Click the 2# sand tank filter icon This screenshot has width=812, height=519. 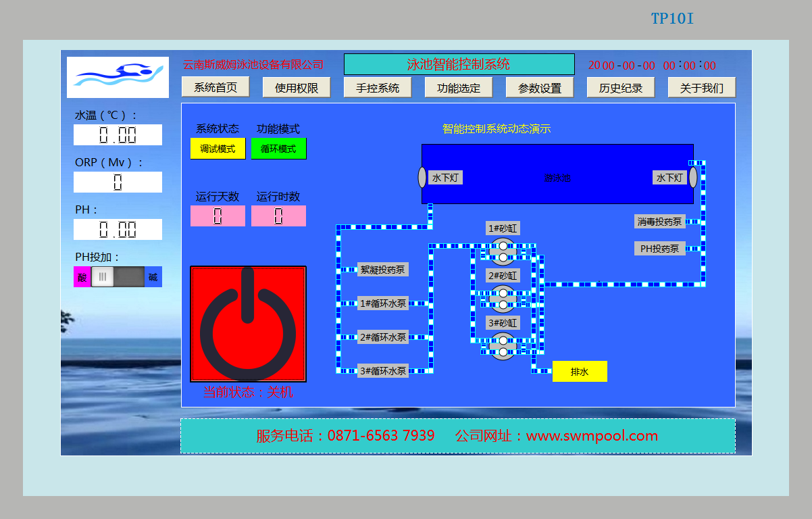click(503, 298)
